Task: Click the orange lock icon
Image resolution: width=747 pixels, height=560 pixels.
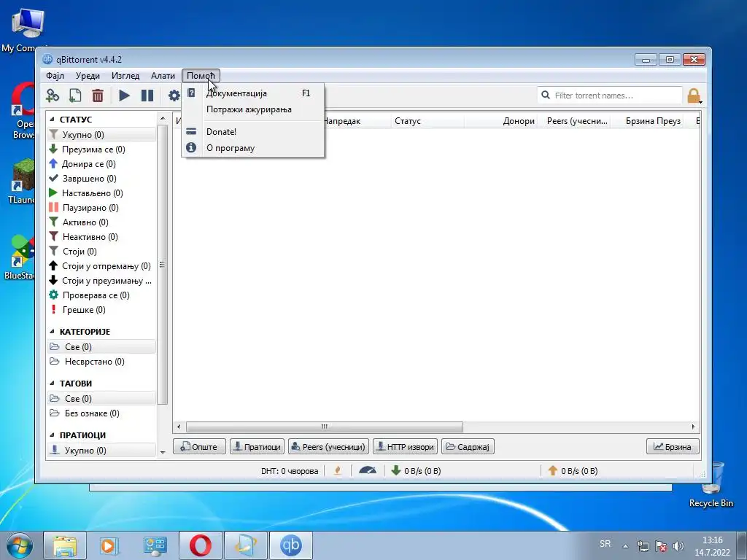Action: click(694, 96)
